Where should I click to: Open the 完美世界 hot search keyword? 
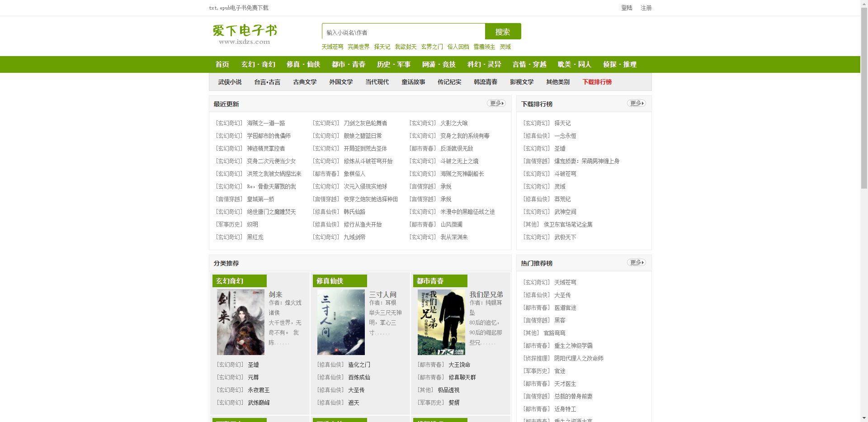click(x=359, y=47)
